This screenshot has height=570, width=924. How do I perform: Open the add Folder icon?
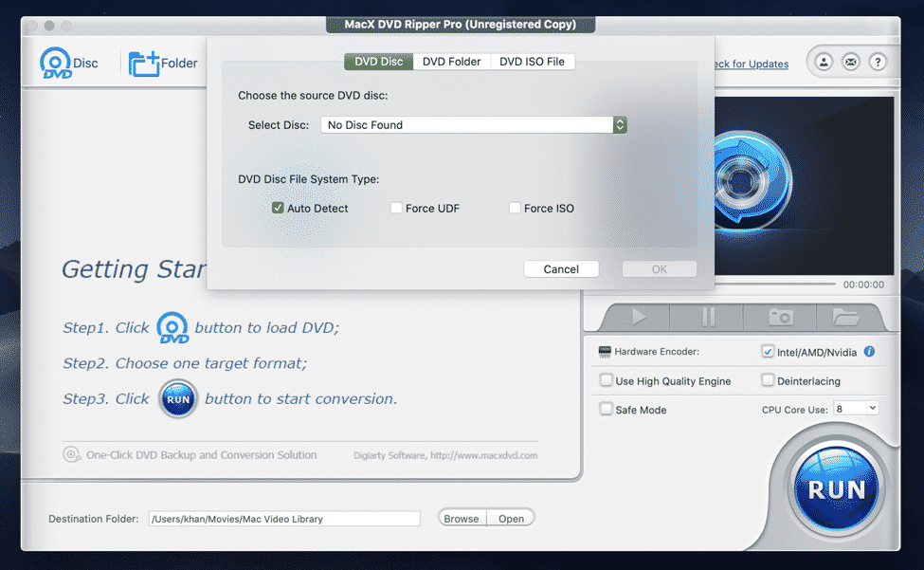144,64
